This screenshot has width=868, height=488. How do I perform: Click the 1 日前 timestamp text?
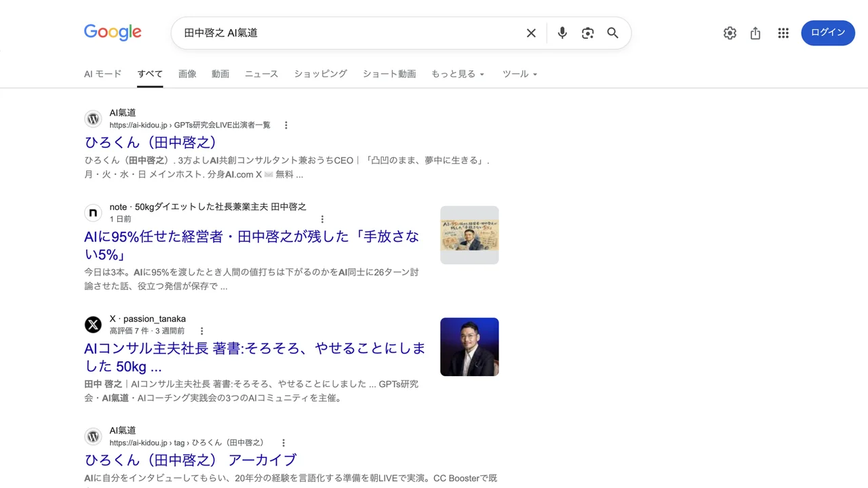coord(121,219)
